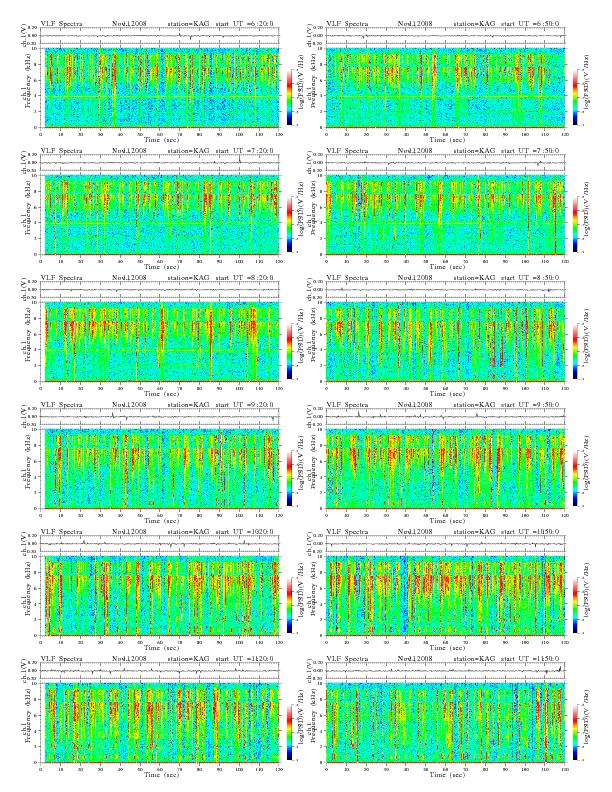Click the PSD color bar of the 8:50:0 panel
The image size is (612, 792).
575,351
